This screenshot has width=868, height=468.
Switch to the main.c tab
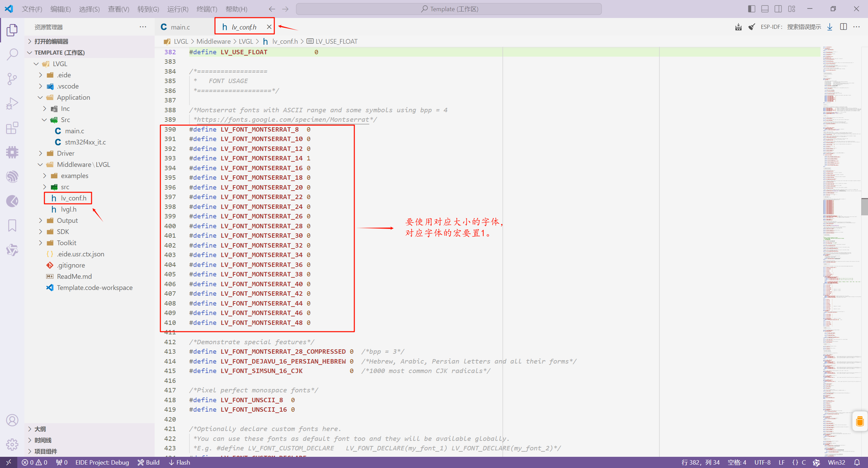pos(180,27)
